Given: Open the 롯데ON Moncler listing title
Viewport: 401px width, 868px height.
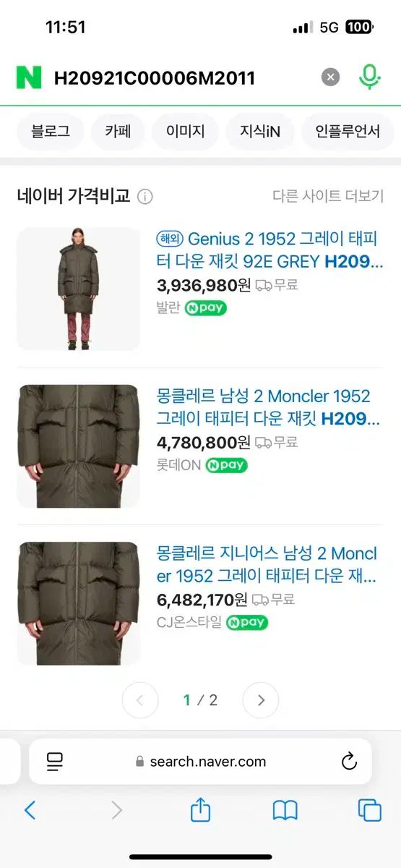Looking at the screenshot, I should tap(268, 407).
